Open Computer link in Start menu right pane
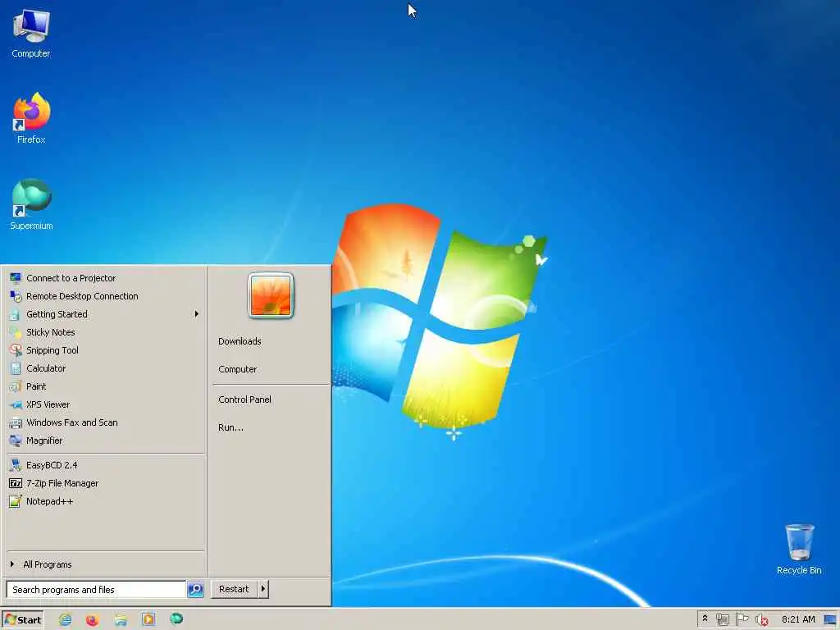The width and height of the screenshot is (840, 630). pos(237,369)
